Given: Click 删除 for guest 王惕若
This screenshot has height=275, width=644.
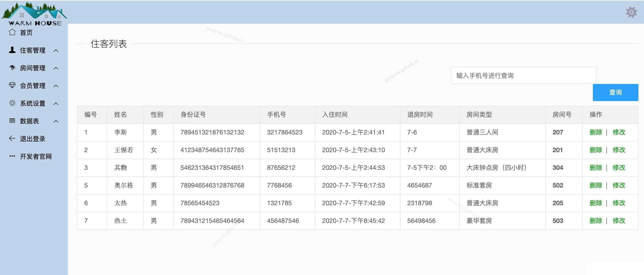Looking at the screenshot, I should [x=595, y=150].
